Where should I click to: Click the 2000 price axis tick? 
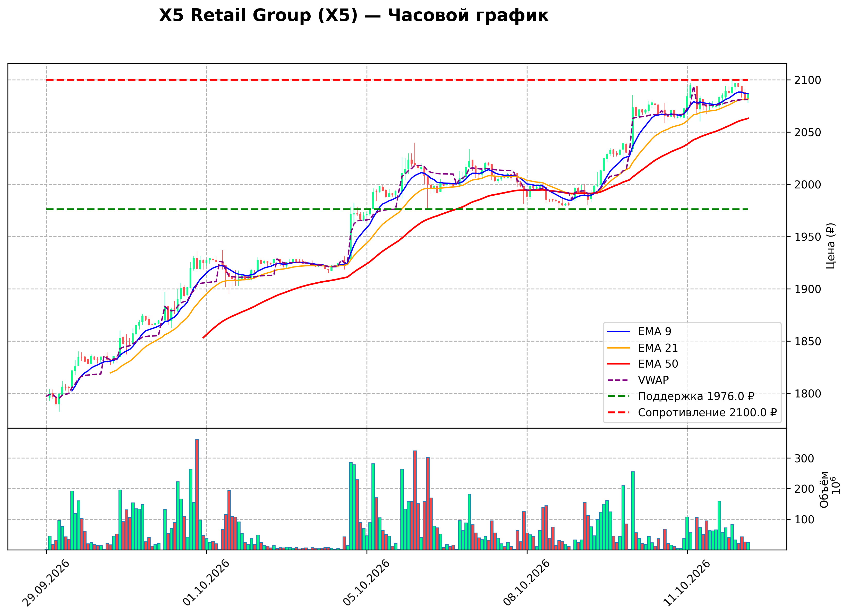point(808,185)
